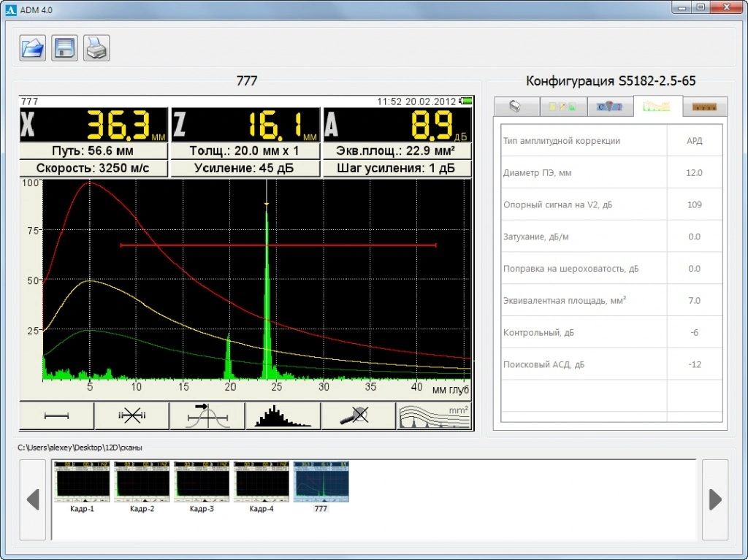748x560 pixels.
Task: Click the bell curve with arrow icon
Action: click(207, 415)
